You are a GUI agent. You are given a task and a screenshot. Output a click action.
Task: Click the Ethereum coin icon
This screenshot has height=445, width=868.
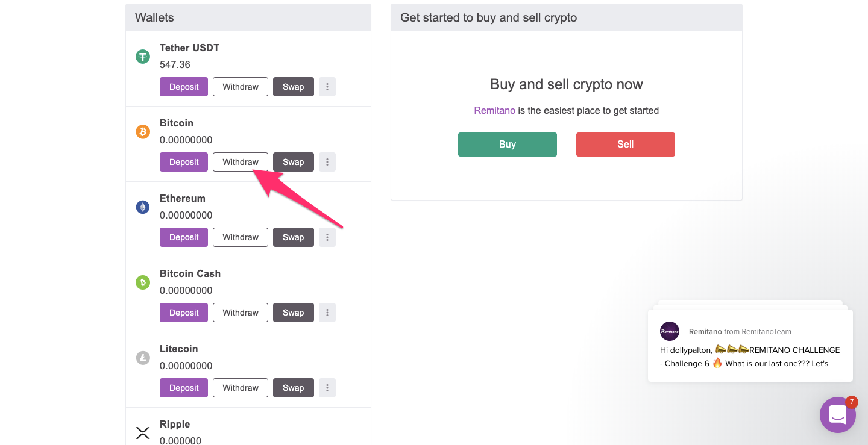point(143,207)
